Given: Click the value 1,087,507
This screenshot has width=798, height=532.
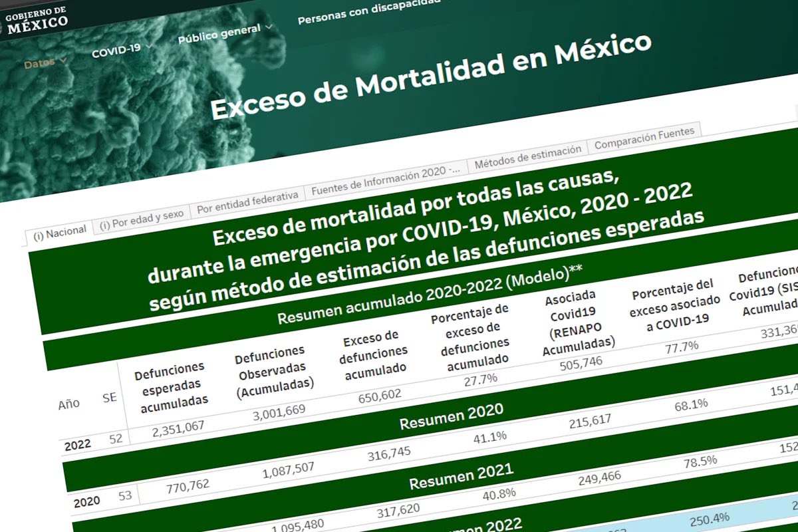Looking at the screenshot, I should pos(289,470).
